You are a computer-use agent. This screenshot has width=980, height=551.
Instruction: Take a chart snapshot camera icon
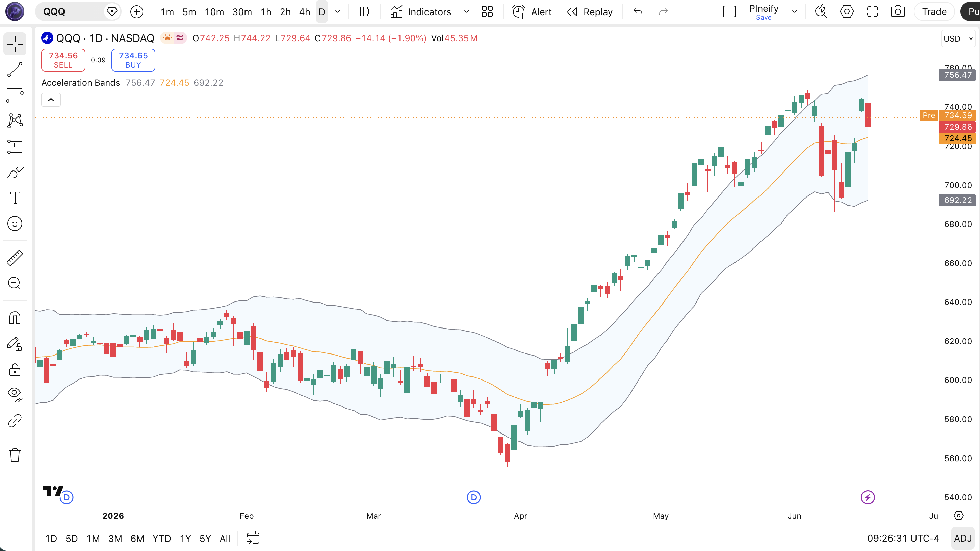(x=898, y=12)
